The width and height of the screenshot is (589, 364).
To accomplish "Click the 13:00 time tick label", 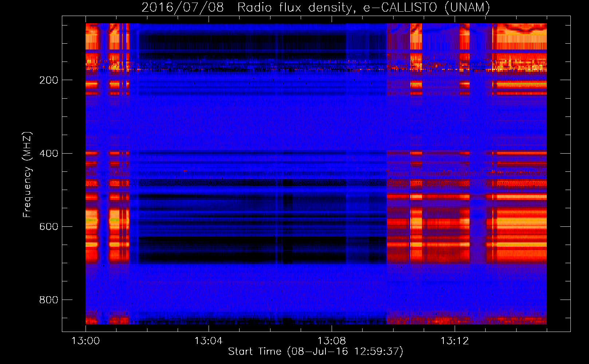I will click(x=86, y=341).
